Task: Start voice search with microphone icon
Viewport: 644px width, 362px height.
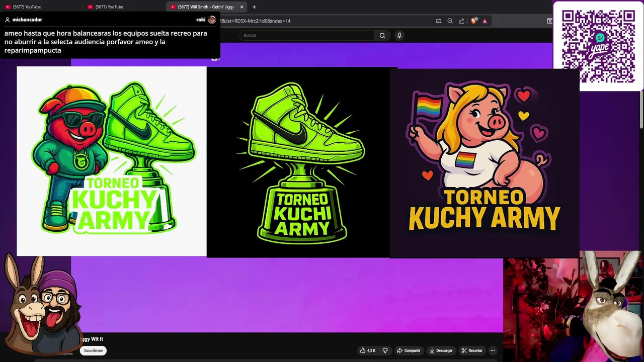Action: 399,35
